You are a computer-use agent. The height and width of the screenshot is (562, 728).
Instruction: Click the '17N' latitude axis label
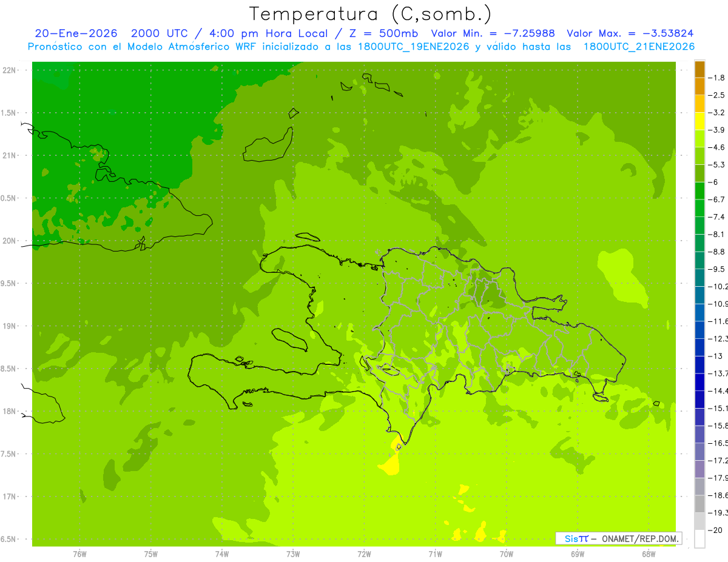point(8,497)
